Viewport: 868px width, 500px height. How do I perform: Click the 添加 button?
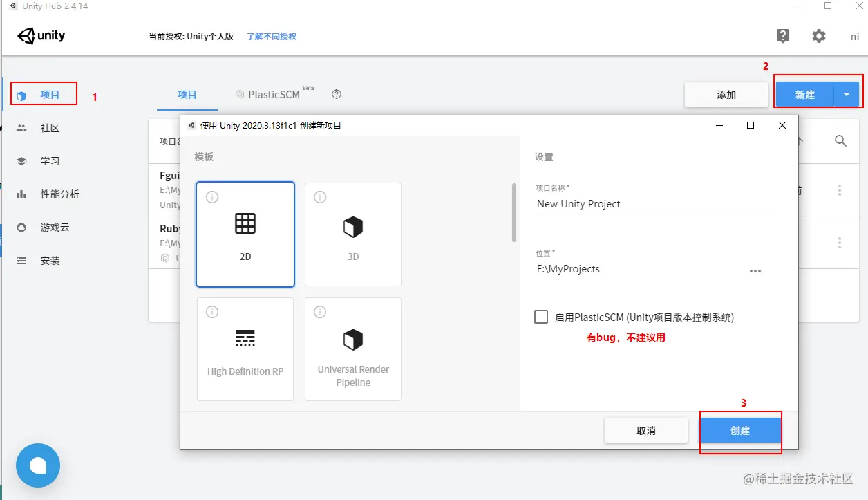point(726,95)
